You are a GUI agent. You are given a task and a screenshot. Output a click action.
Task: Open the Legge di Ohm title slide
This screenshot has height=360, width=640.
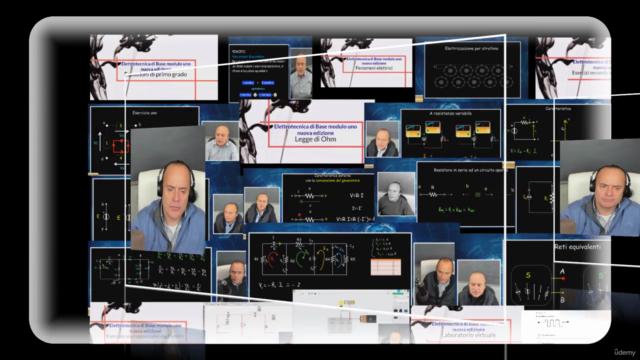click(x=302, y=131)
